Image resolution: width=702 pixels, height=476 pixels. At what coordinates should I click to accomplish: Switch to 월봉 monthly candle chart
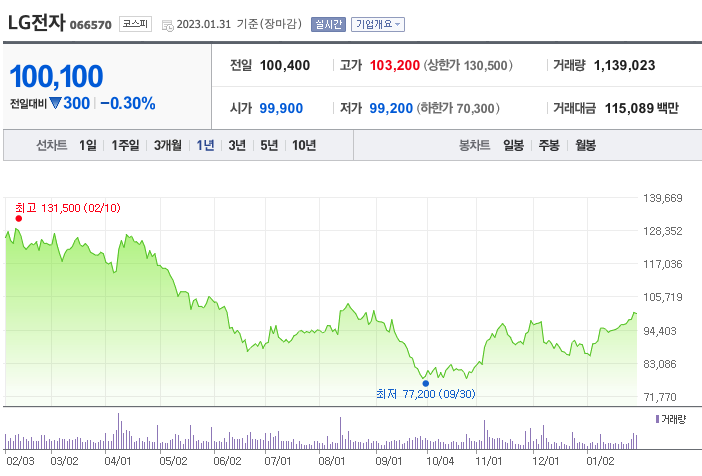585,145
